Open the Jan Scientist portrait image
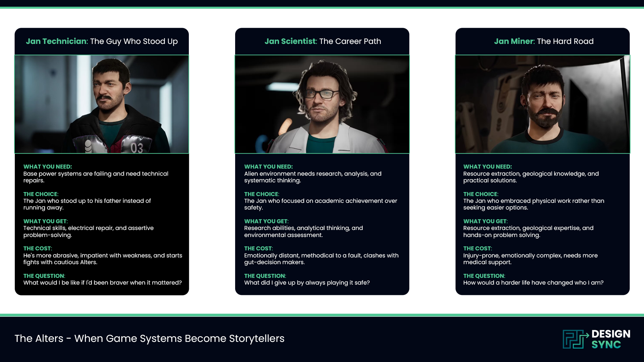The height and width of the screenshot is (362, 644). (322, 104)
